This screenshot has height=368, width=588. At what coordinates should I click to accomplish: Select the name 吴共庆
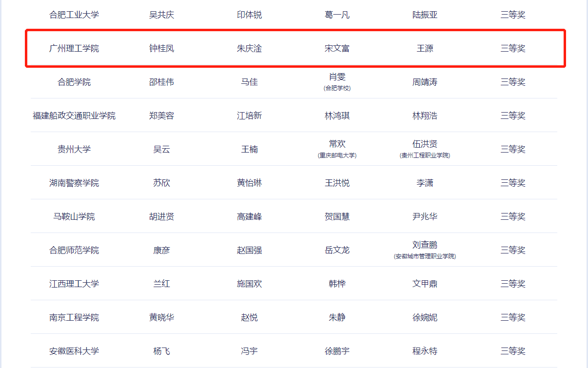161,15
